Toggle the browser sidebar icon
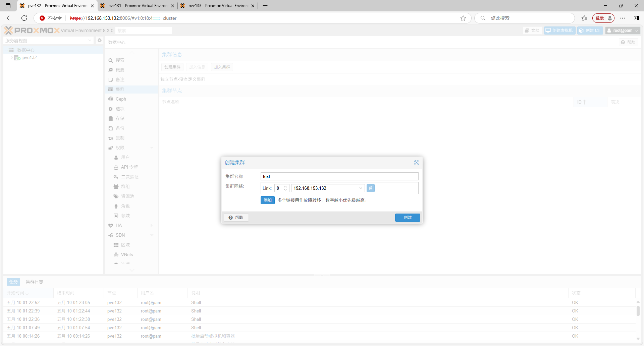This screenshot has height=346, width=644. 636,18
